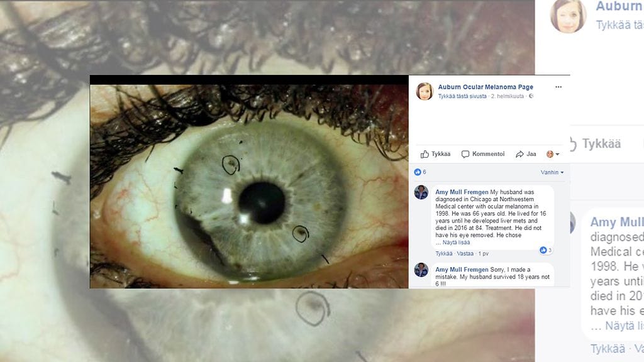This screenshot has height=362, width=644.
Task: Click Vastaa to reply to first comment
Action: (x=465, y=254)
